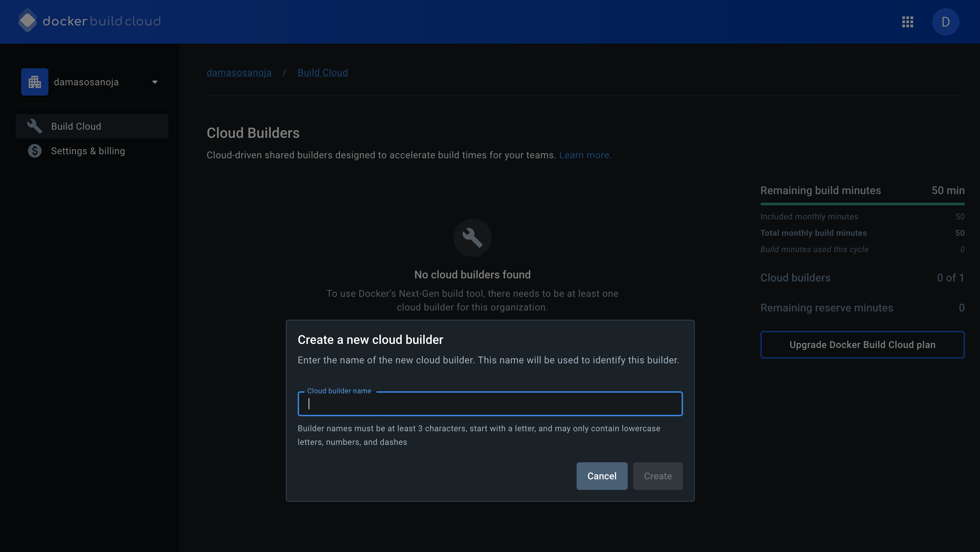Click the Docker Build Cloud logo icon
The height and width of the screenshot is (552, 980).
pyautogui.click(x=27, y=21)
